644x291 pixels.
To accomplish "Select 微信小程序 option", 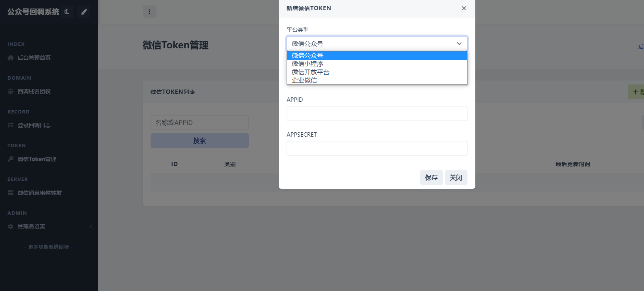I will 377,64.
